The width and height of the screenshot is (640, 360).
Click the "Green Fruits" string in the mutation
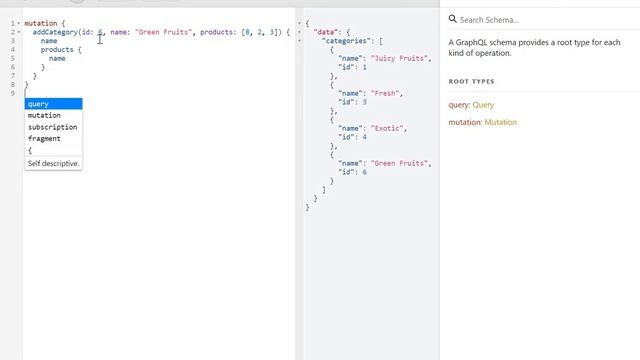(x=163, y=32)
